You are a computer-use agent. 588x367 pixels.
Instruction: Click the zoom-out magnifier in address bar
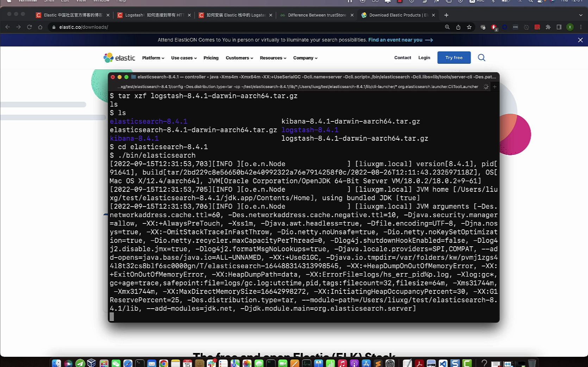[x=447, y=27]
